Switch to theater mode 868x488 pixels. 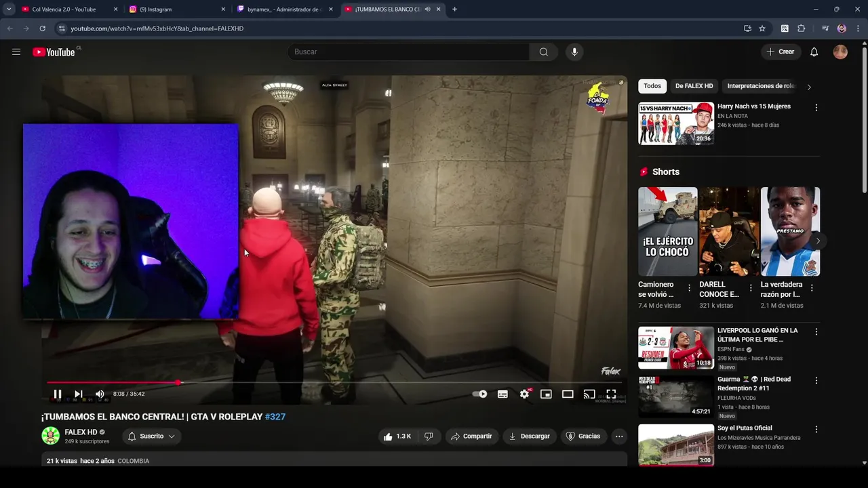pyautogui.click(x=568, y=394)
